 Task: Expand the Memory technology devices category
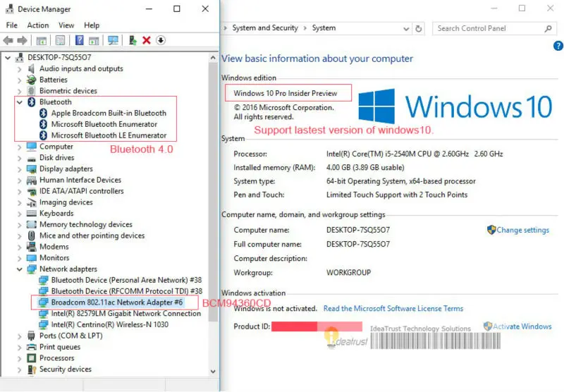pos(20,225)
